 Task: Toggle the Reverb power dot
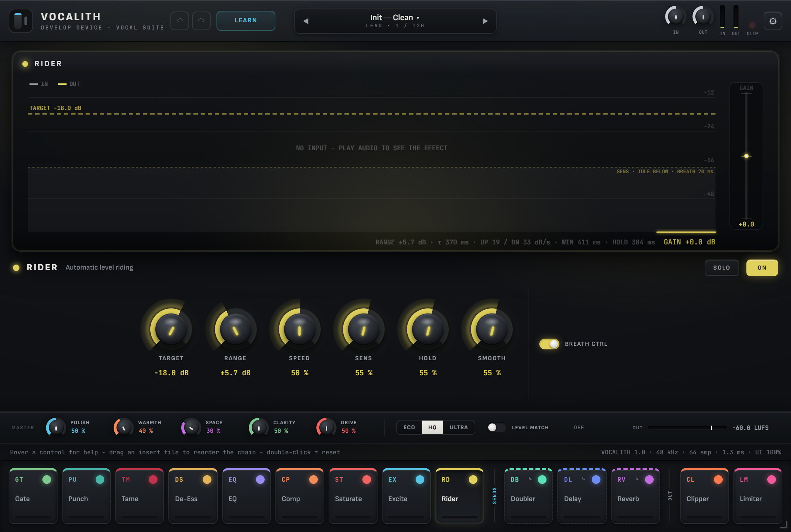pyautogui.click(x=649, y=480)
